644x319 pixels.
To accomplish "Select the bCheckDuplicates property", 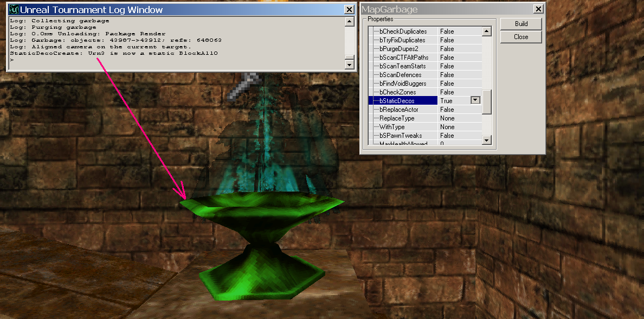I will [x=403, y=31].
